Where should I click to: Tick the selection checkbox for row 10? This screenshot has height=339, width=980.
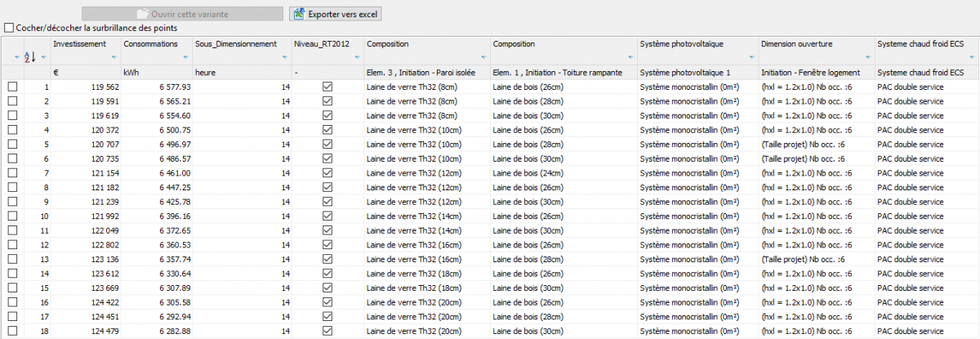point(12,216)
